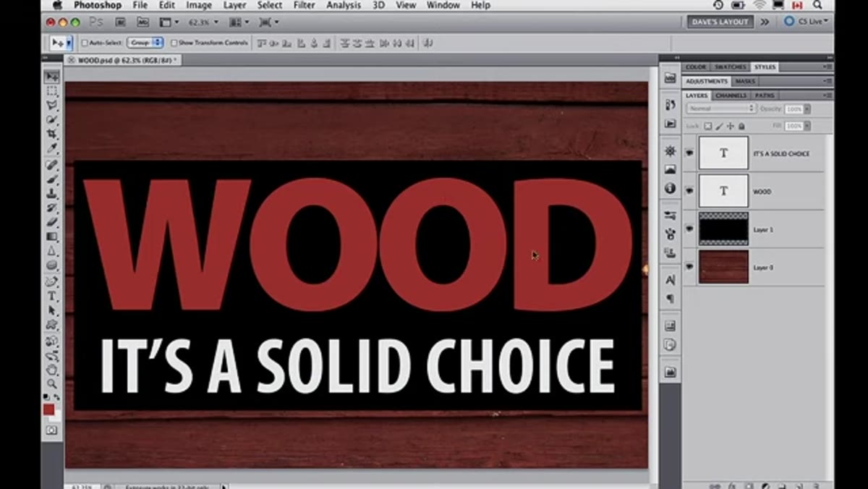Open the blend mode Normal dropdown

721,109
